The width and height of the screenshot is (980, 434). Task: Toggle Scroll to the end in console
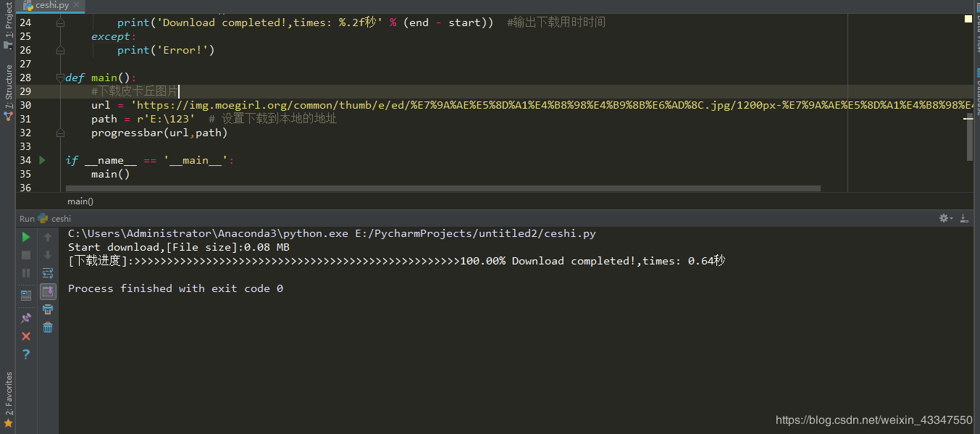click(x=48, y=291)
